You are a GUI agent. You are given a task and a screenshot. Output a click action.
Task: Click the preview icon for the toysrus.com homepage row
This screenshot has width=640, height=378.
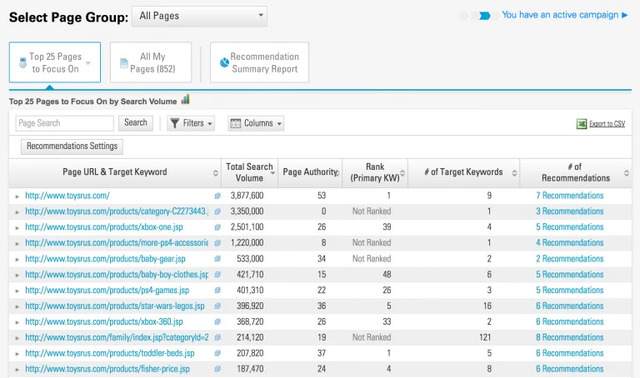pos(218,196)
